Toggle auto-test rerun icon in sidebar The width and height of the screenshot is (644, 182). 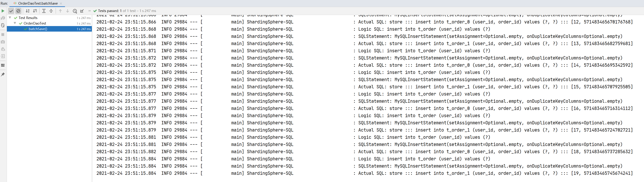(x=3, y=25)
